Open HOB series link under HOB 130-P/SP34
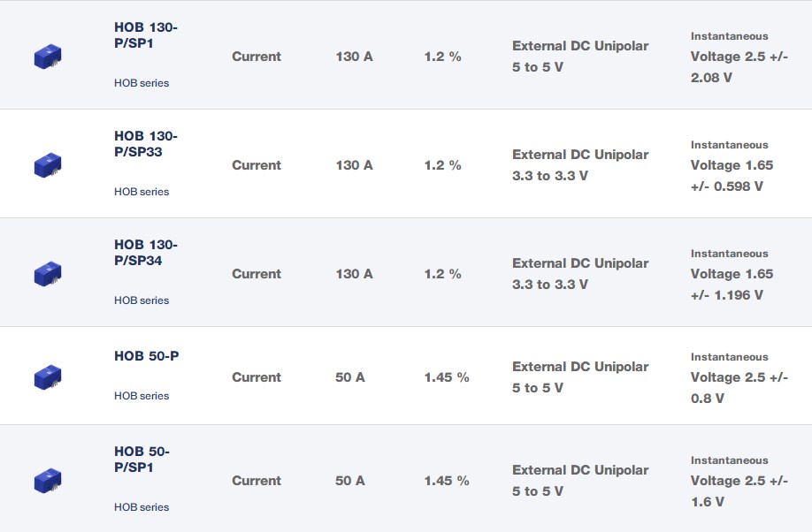 click(x=142, y=300)
